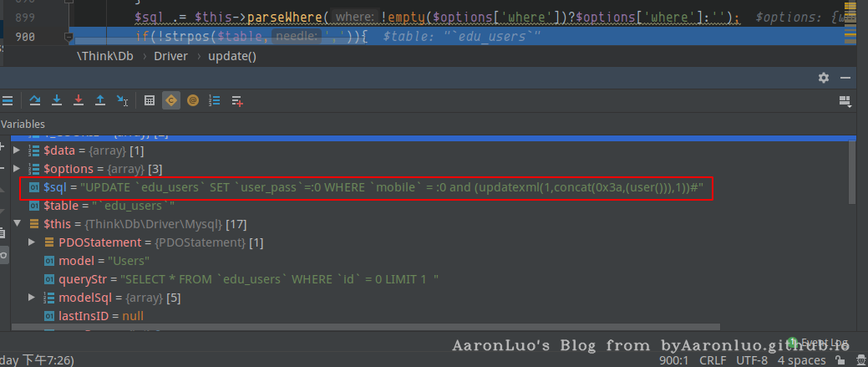Screen dimensions: 868x367
Task: Click the Step Over debugger icon
Action: coord(35,100)
